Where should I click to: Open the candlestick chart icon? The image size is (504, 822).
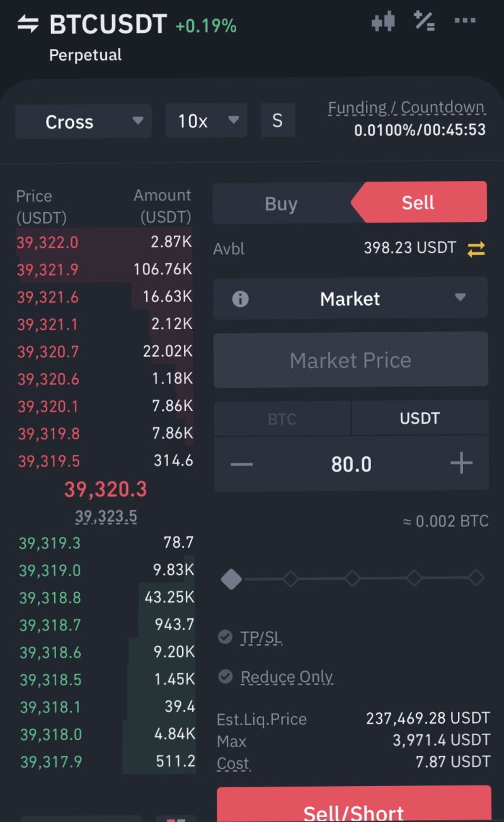(383, 21)
